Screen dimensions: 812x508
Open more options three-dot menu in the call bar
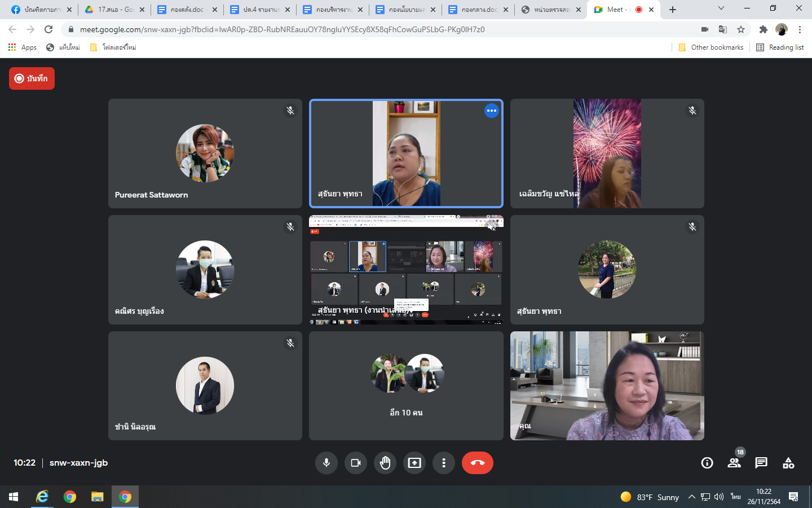pos(444,463)
